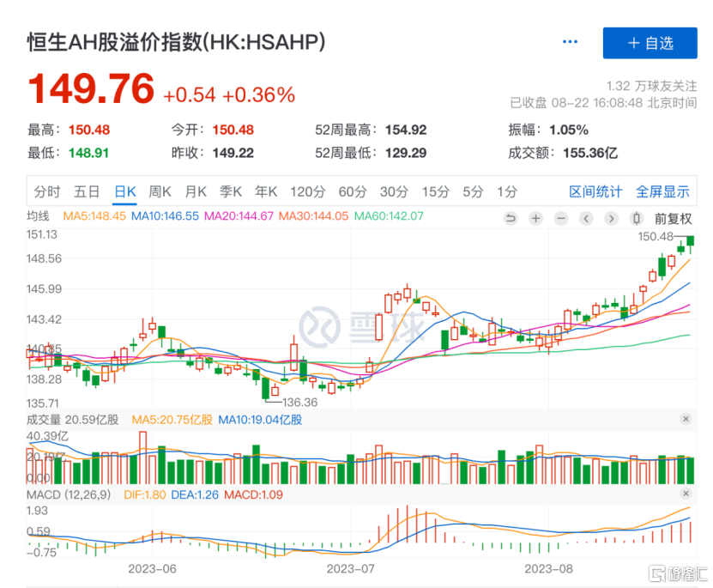Click the current price 149.76
This screenshot has height=588, width=713.
(92, 88)
